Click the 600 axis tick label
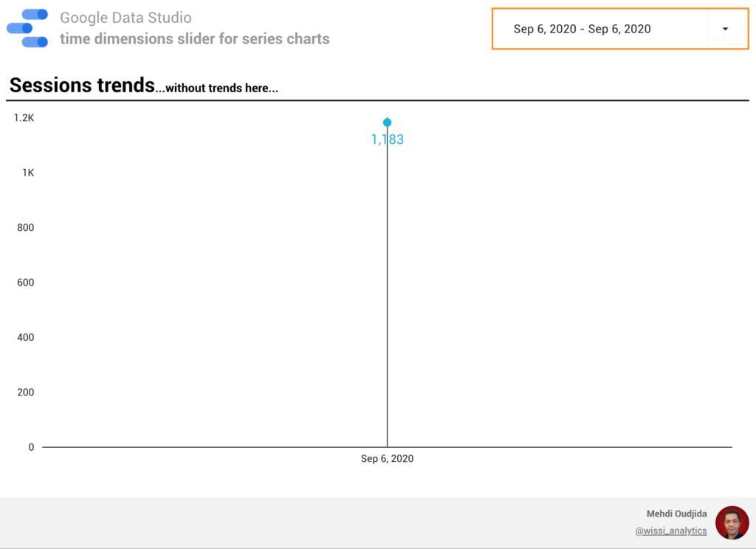This screenshot has height=549, width=756. point(24,282)
